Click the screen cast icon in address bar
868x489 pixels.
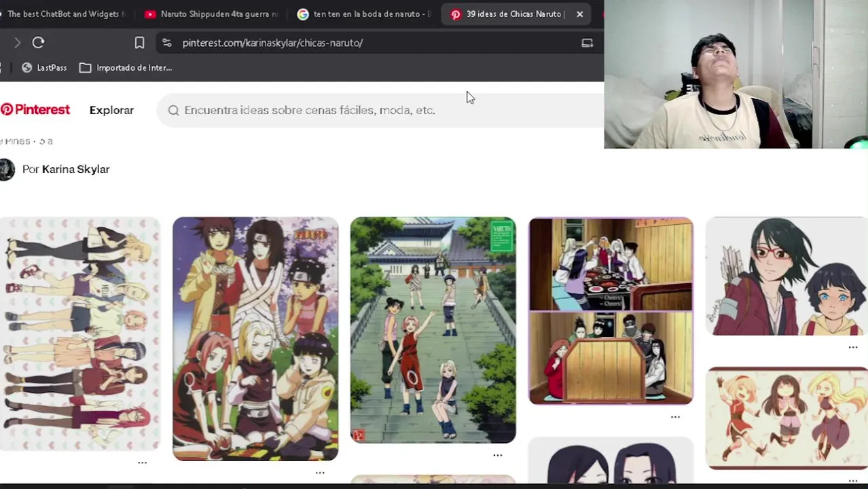point(587,43)
